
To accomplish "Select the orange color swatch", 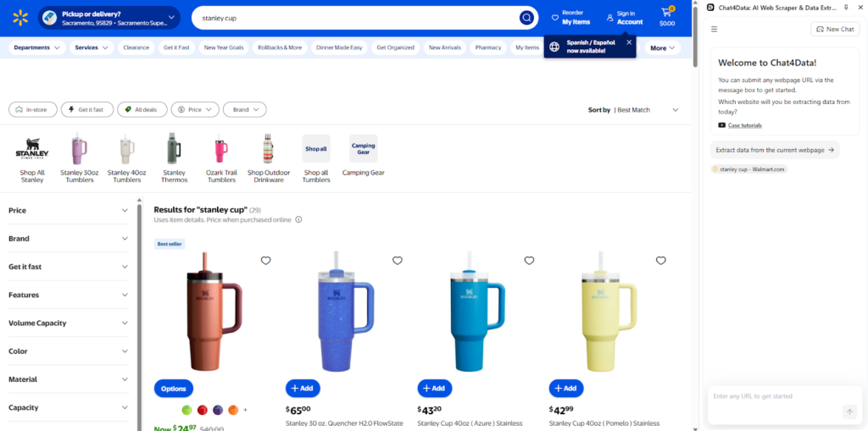I will click(x=233, y=410).
